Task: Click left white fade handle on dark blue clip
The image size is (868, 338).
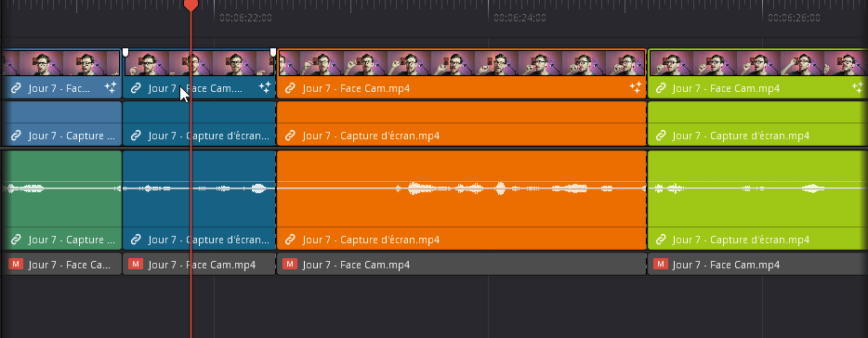Action: (125, 52)
